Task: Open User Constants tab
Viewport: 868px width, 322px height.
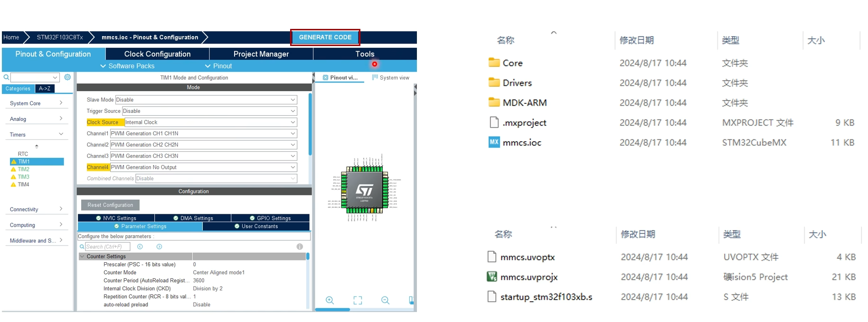Action: pyautogui.click(x=256, y=226)
